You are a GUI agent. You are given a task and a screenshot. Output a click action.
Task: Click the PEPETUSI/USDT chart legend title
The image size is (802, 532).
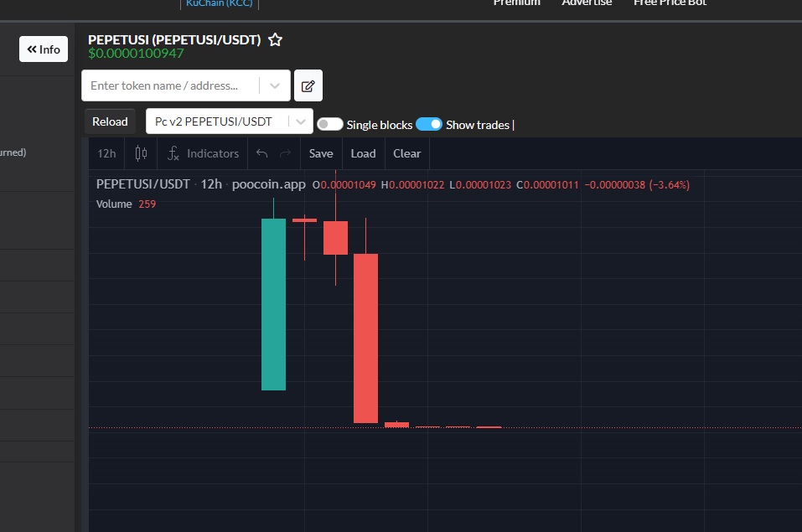pyautogui.click(x=142, y=184)
